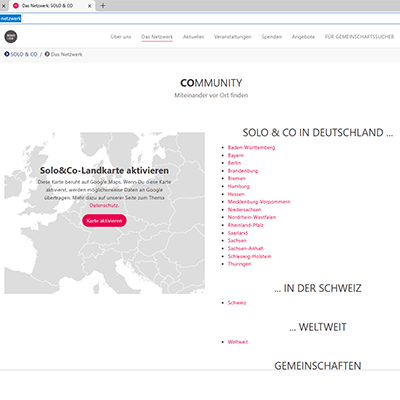Click the Solo & Co round logo
The width and height of the screenshot is (400, 400).
point(11,37)
